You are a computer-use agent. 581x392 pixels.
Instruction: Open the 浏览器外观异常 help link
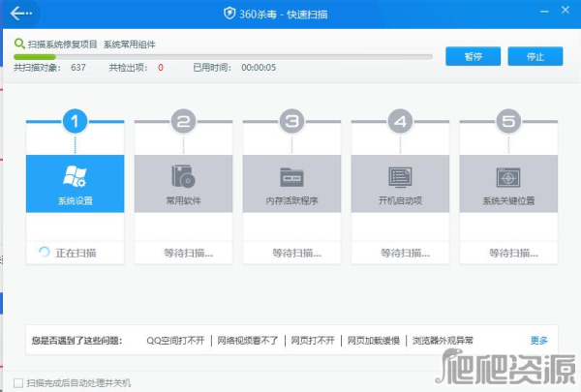[443, 340]
